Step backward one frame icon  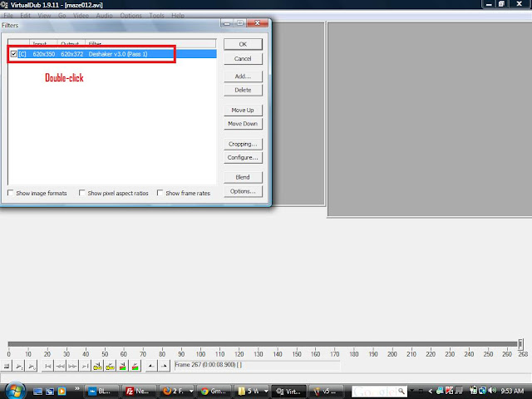61,366
